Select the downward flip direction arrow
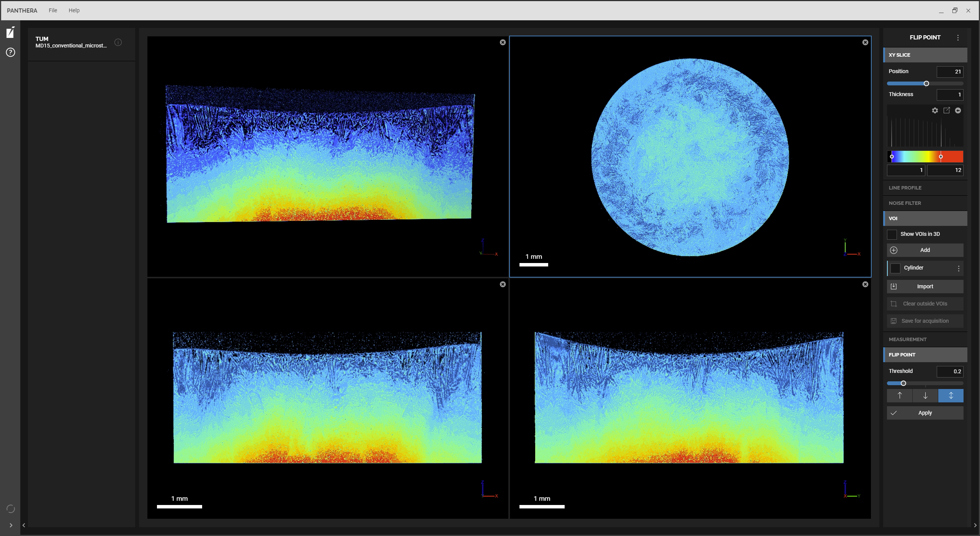This screenshot has width=980, height=536. tap(925, 395)
